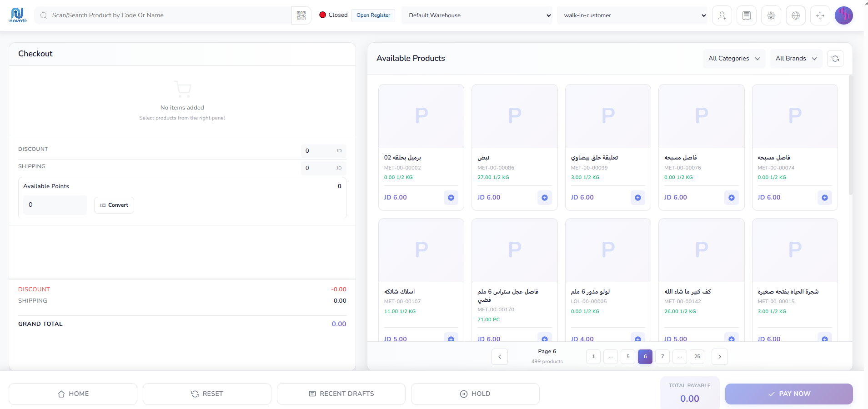Open the settings gear icon
The width and height of the screenshot is (868, 409).
(771, 15)
